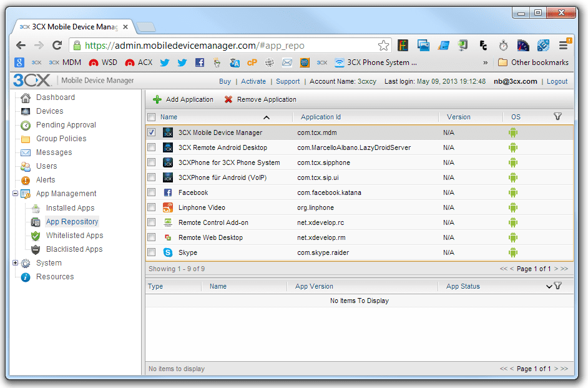Check the Facebook app checkbox
Image resolution: width=588 pixels, height=388 pixels.
[x=152, y=192]
